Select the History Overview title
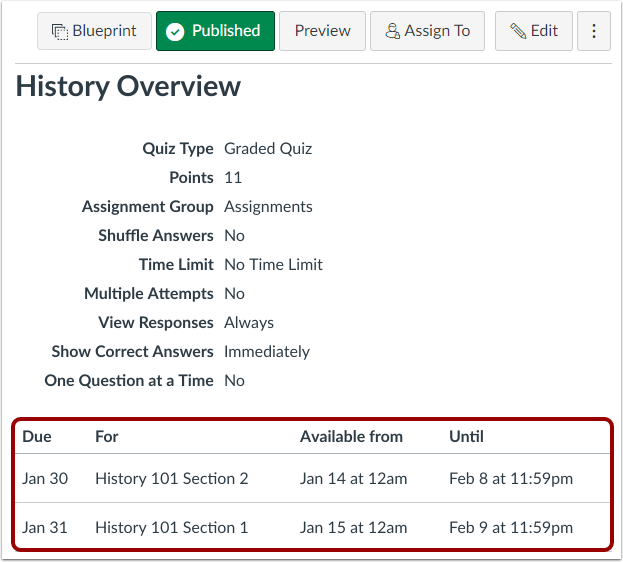The width and height of the screenshot is (623, 562). (128, 86)
